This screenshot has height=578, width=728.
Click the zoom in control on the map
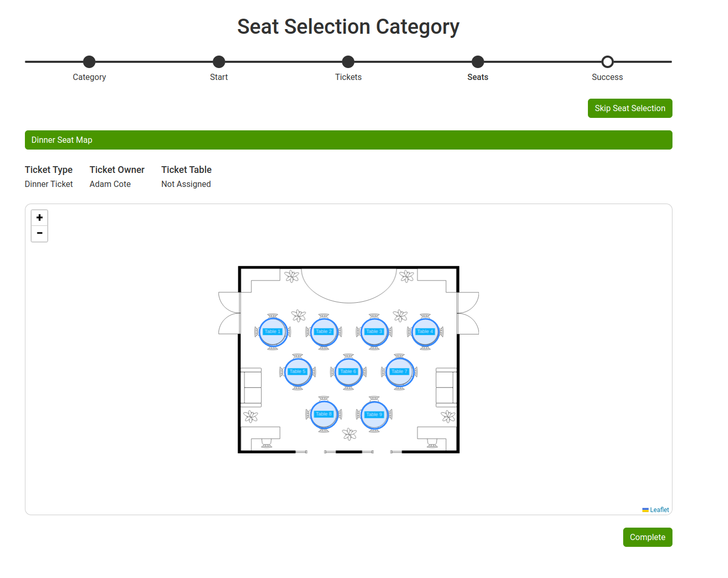coord(39,217)
